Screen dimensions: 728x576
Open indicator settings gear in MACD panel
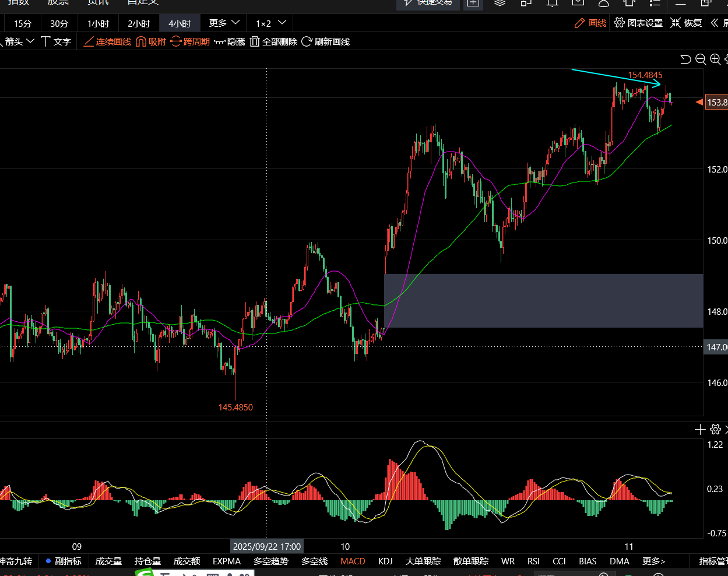[x=716, y=430]
